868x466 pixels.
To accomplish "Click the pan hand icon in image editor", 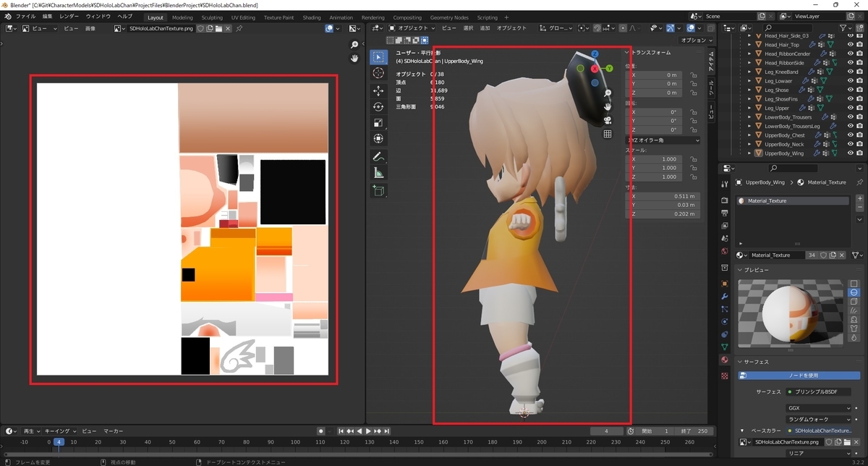I will click(x=354, y=59).
